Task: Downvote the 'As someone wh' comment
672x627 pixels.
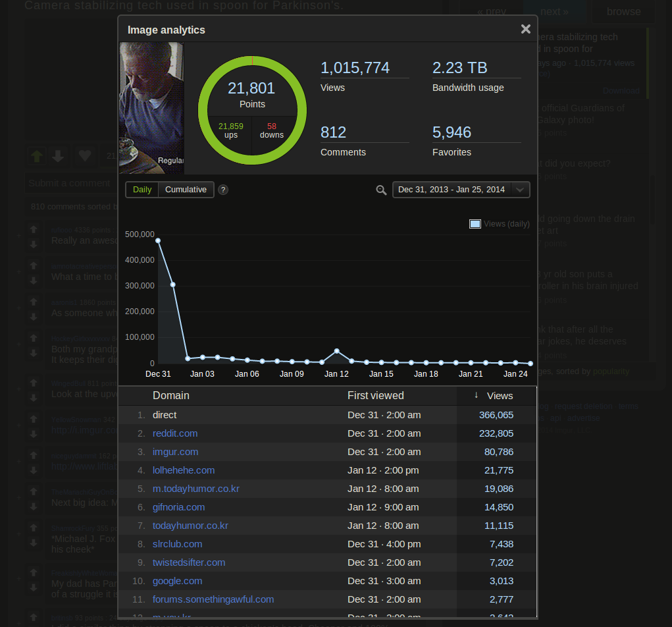Action: [x=34, y=317]
